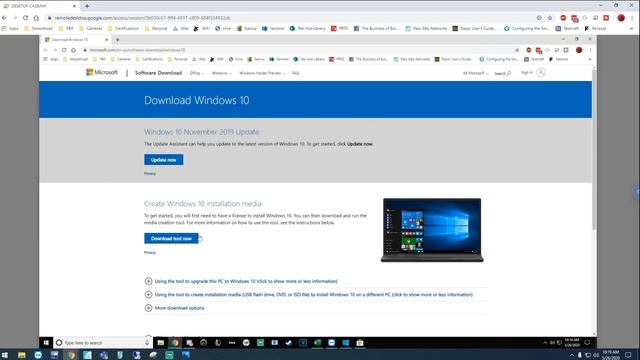Open remote browser three-dot menu
The width and height of the screenshot is (640, 360).
pos(590,50)
